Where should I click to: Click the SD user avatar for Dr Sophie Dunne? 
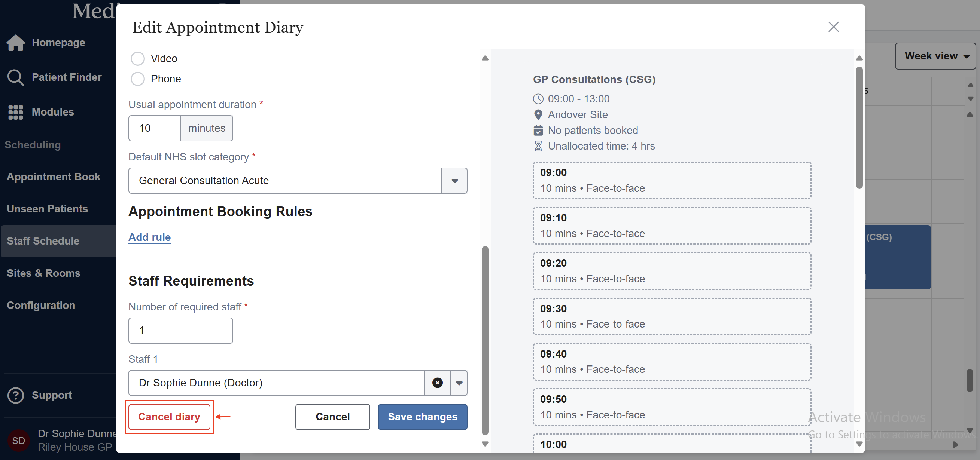19,440
